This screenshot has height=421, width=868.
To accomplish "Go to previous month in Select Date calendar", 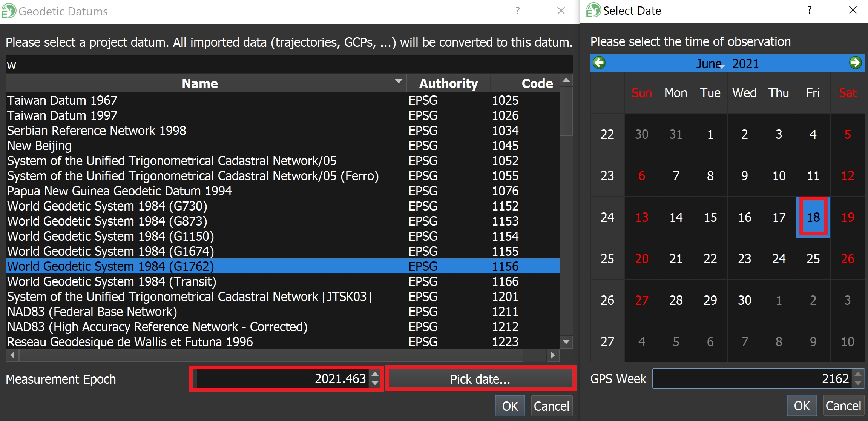I will pyautogui.click(x=599, y=63).
